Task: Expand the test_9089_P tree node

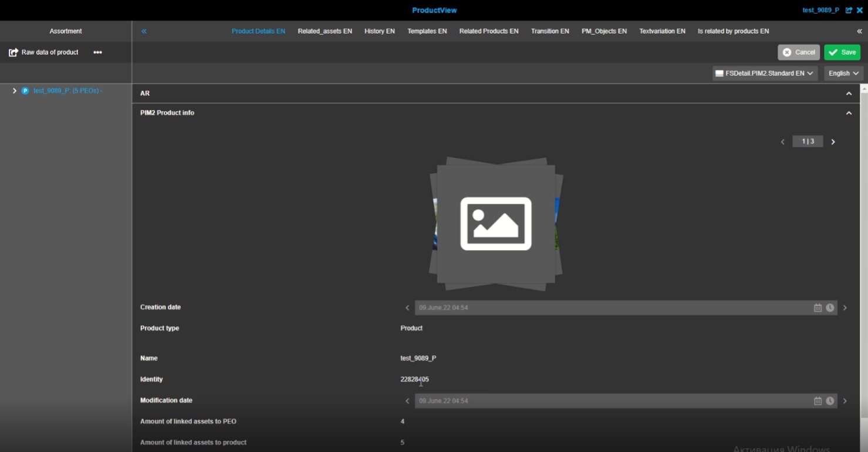Action: [15, 91]
